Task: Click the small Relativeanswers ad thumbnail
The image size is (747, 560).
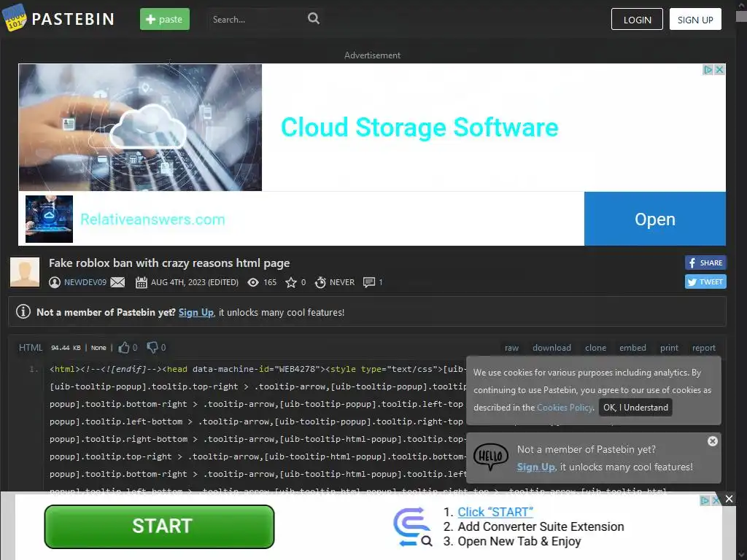Action: point(49,219)
